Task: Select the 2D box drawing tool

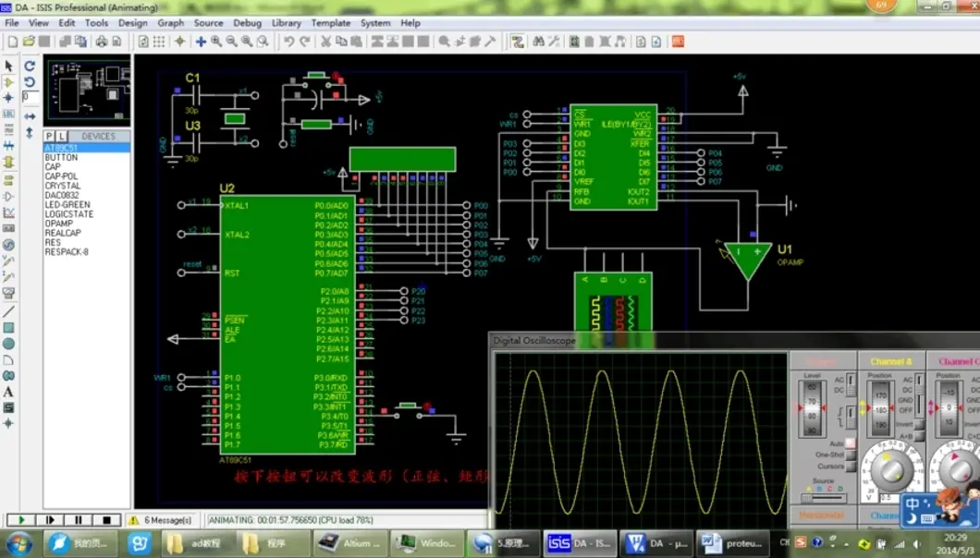Action: (8, 327)
